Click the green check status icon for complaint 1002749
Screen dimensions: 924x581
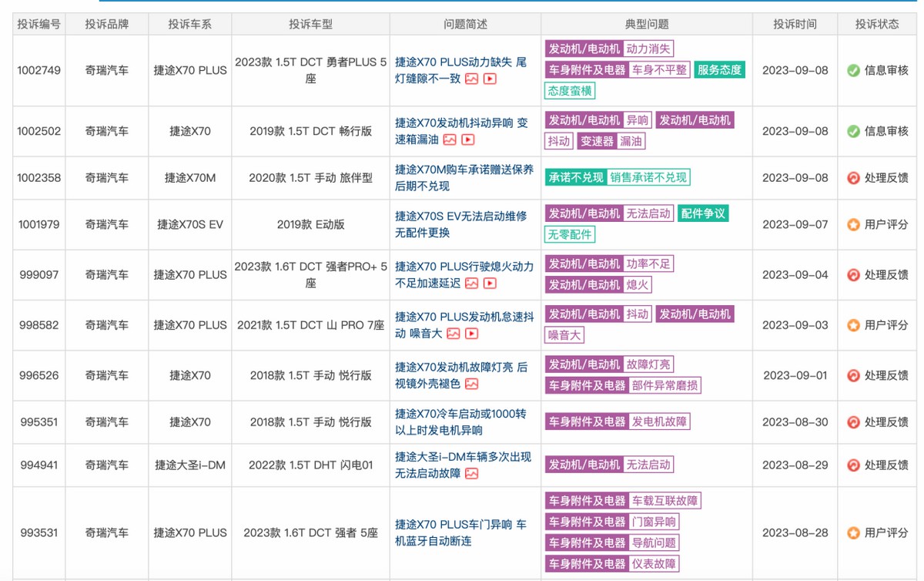coord(853,70)
